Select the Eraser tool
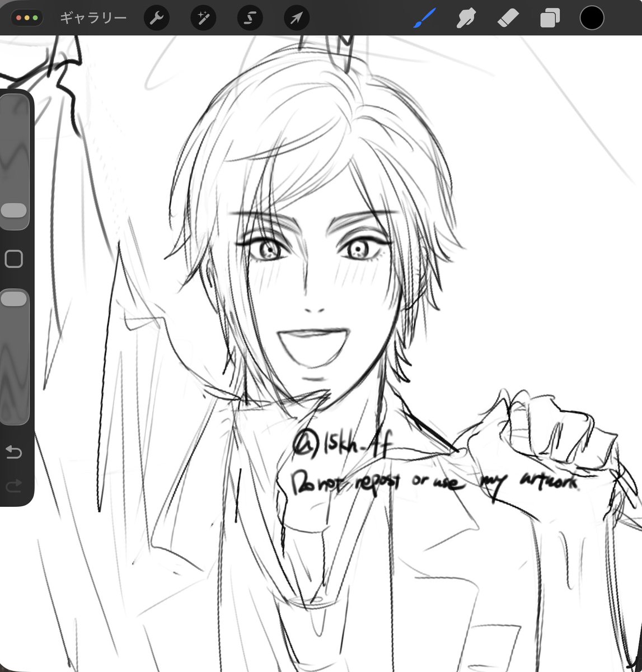The image size is (642, 672). pos(508,18)
